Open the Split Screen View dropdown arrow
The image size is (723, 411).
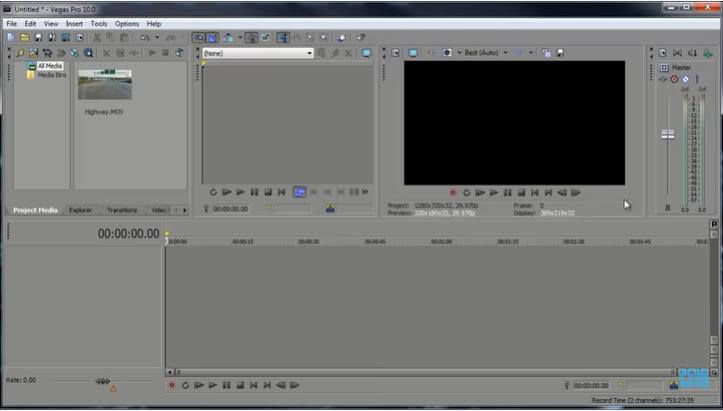pyautogui.click(x=459, y=53)
